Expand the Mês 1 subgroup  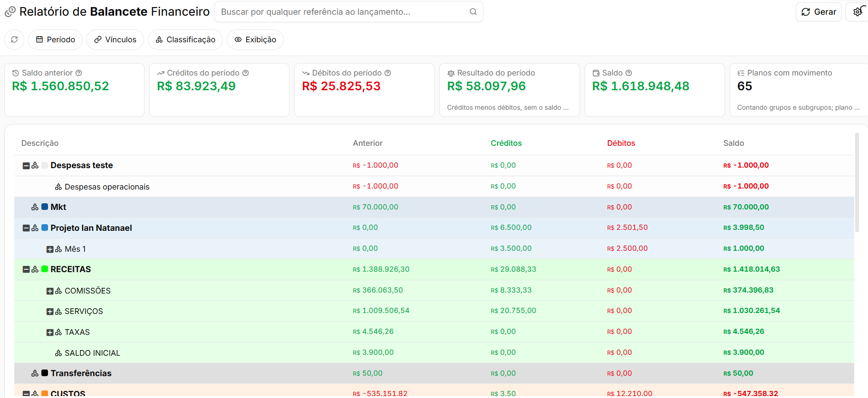(50, 249)
